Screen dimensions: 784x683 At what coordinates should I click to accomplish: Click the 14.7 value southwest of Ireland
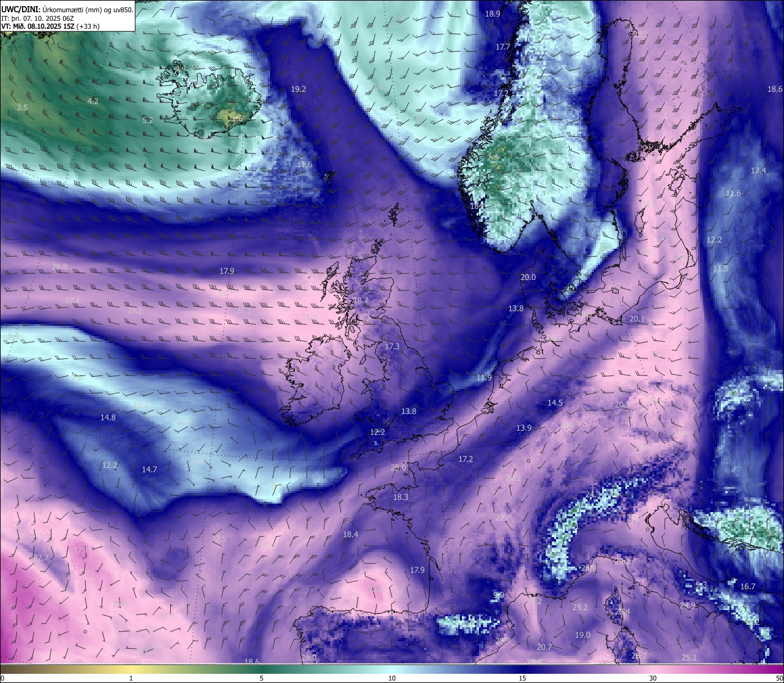pyautogui.click(x=149, y=469)
